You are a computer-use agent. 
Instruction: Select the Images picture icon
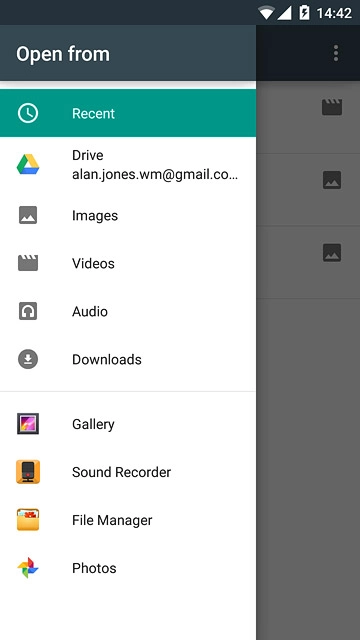(28, 215)
